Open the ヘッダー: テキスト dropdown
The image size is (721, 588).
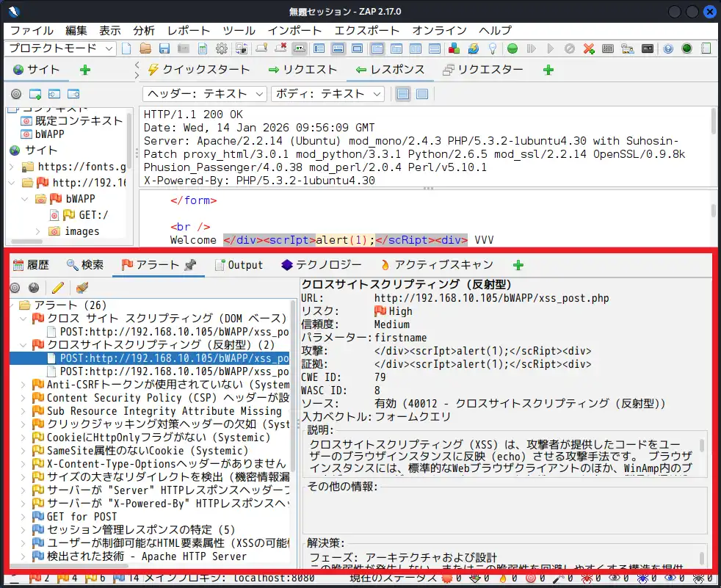click(x=204, y=94)
